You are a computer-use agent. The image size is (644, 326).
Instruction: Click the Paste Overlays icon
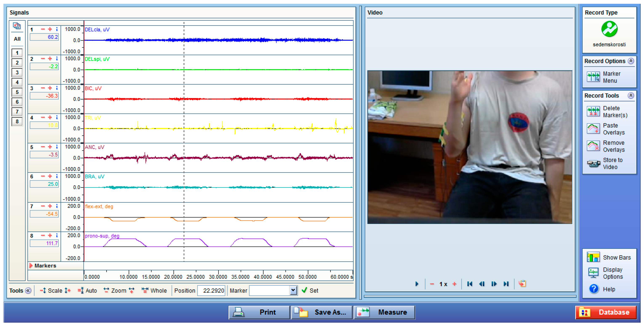coord(593,129)
